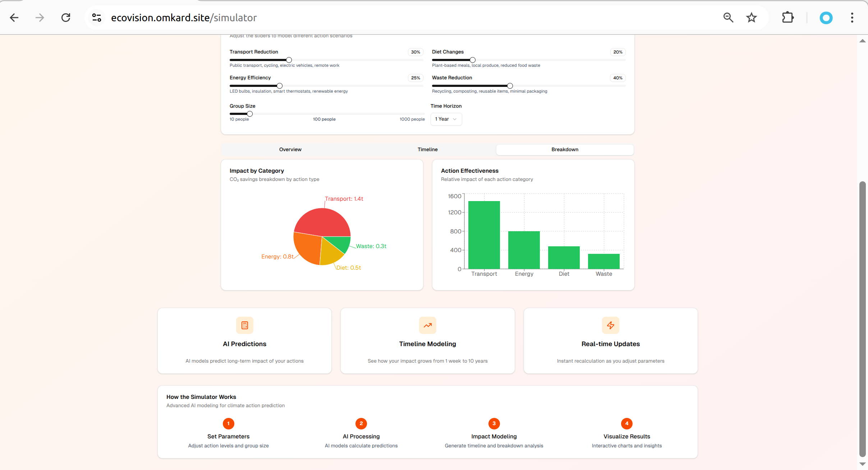Click the Transport Reduction slider handle

tap(289, 60)
